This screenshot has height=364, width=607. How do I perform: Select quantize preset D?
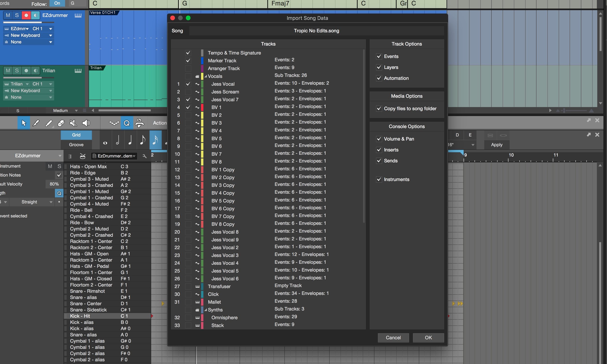[457, 135]
